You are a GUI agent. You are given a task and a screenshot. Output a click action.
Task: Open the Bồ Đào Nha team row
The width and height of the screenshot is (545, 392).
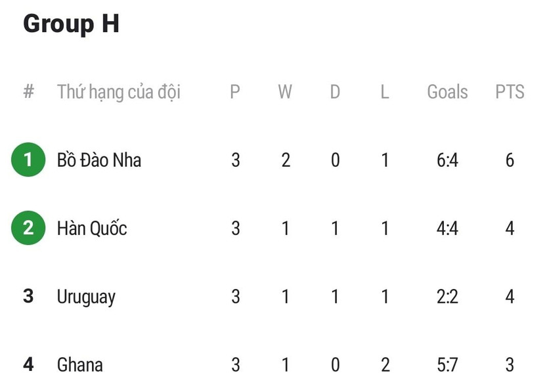click(x=99, y=160)
